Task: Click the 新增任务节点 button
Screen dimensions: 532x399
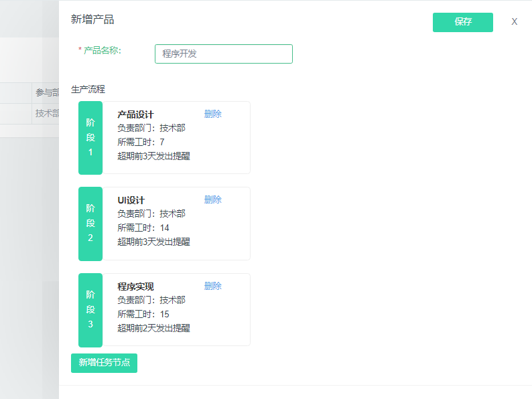Action: [x=104, y=363]
